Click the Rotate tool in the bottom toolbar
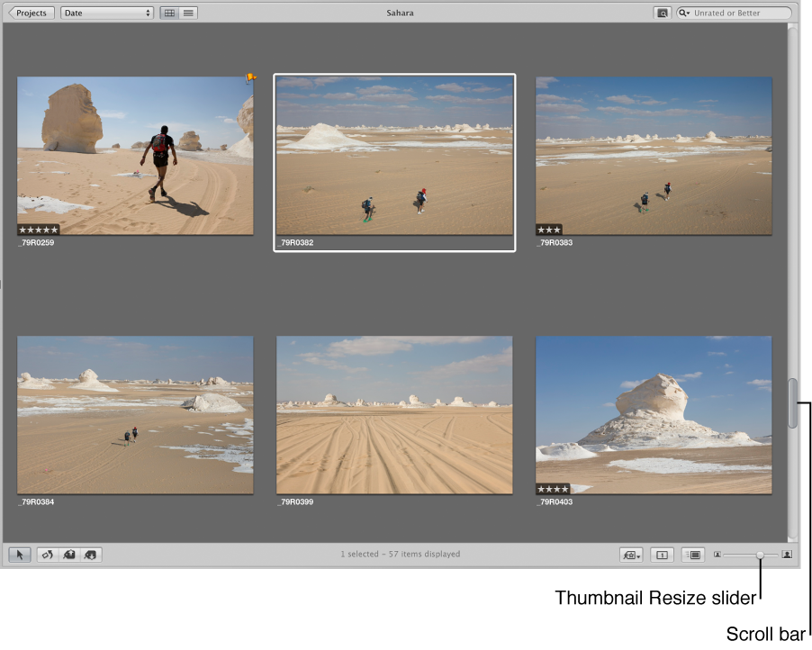Image resolution: width=812 pixels, height=650 pixels. (x=48, y=555)
